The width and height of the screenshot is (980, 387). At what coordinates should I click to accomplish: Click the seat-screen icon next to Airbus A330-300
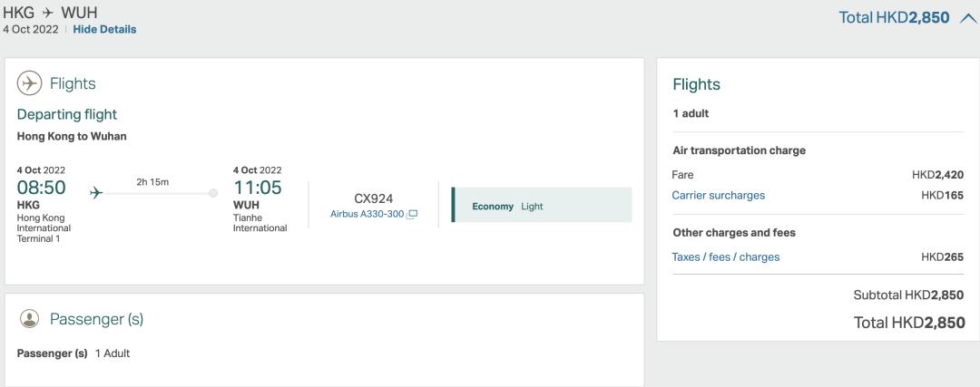(x=413, y=214)
